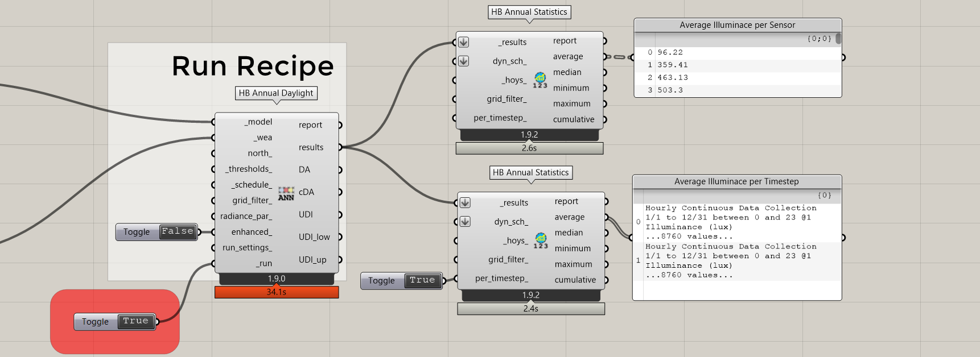This screenshot has height=357, width=980.
Task: Click the upper HB Annual Statistics label tag
Action: pos(529,12)
